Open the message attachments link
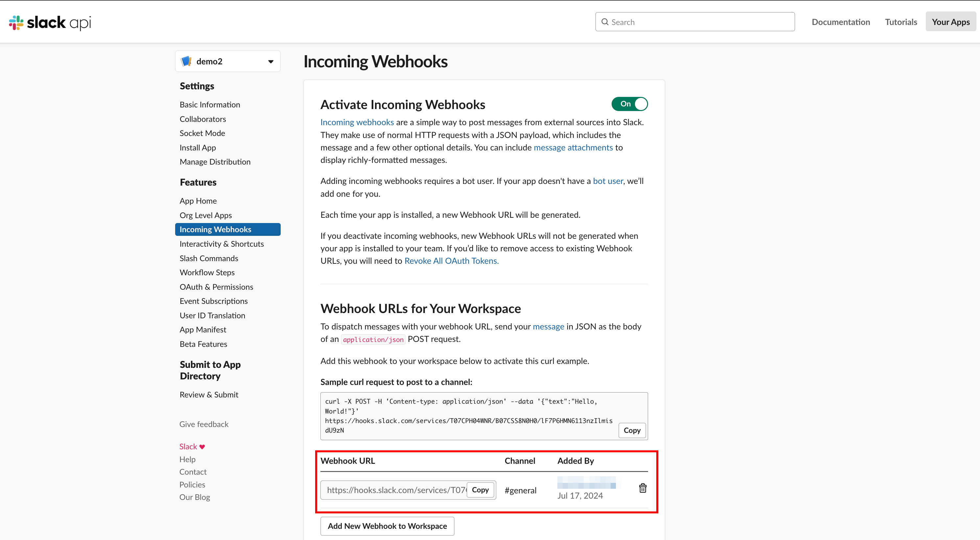Viewport: 980px width, 540px height. [x=573, y=147]
